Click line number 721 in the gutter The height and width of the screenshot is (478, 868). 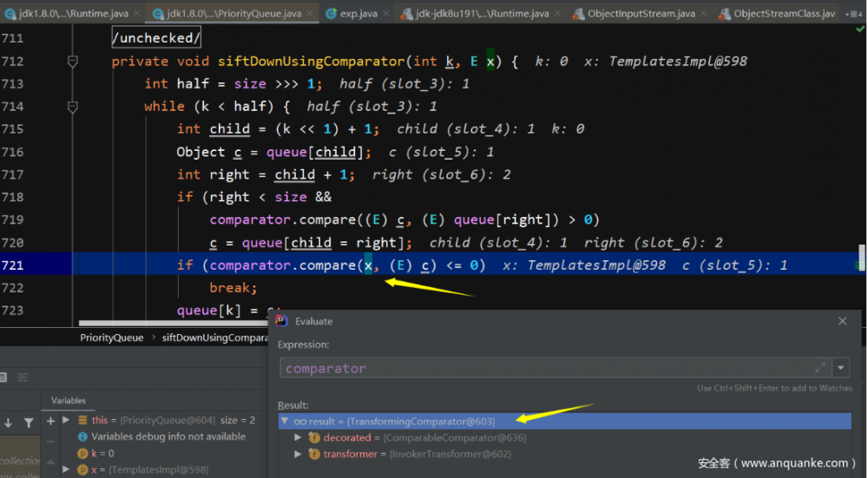pos(13,265)
